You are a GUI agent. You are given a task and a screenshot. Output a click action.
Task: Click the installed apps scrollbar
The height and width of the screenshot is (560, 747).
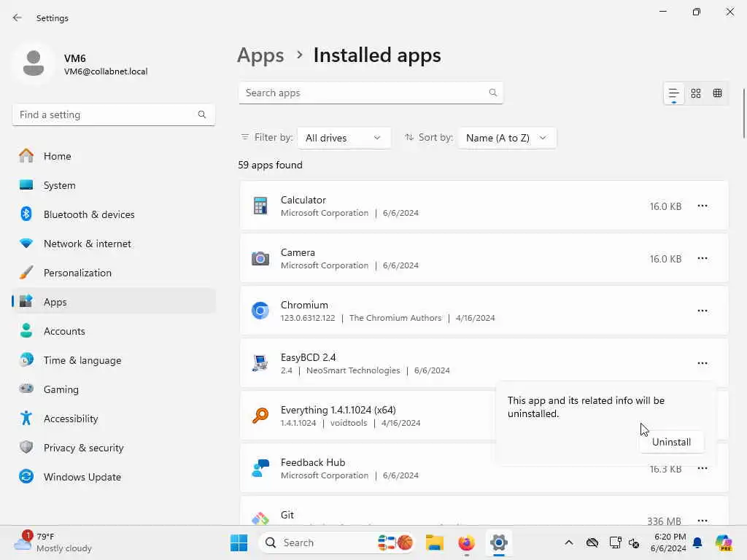[x=743, y=113]
